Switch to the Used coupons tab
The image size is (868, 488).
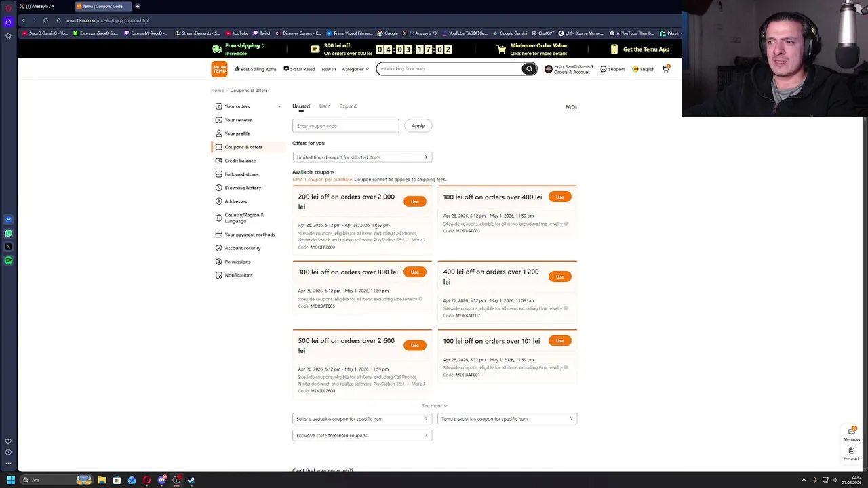[325, 106]
